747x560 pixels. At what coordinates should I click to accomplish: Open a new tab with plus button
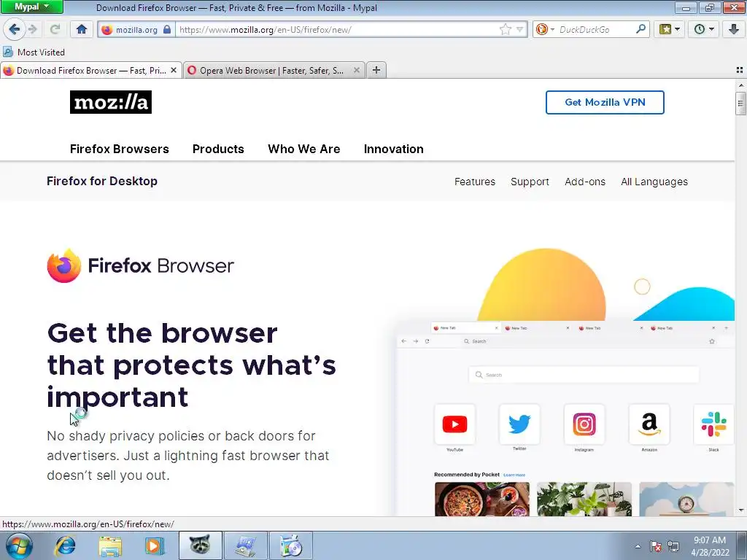click(376, 70)
